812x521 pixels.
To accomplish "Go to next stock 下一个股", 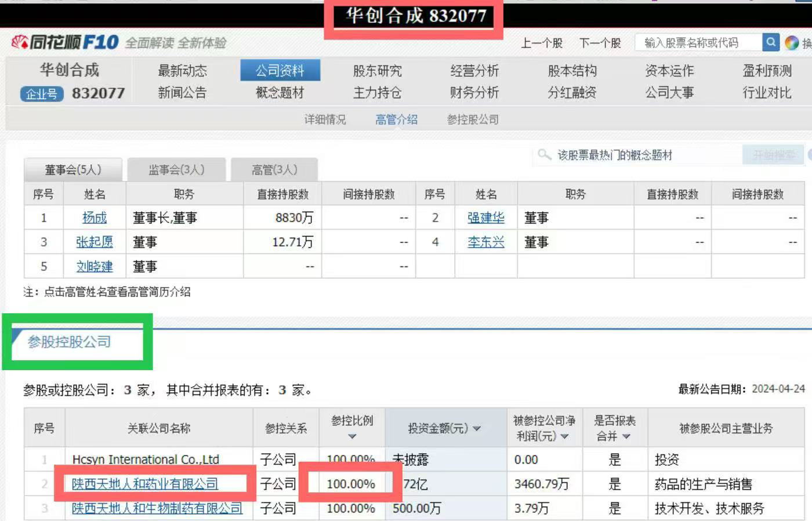I will (x=600, y=43).
